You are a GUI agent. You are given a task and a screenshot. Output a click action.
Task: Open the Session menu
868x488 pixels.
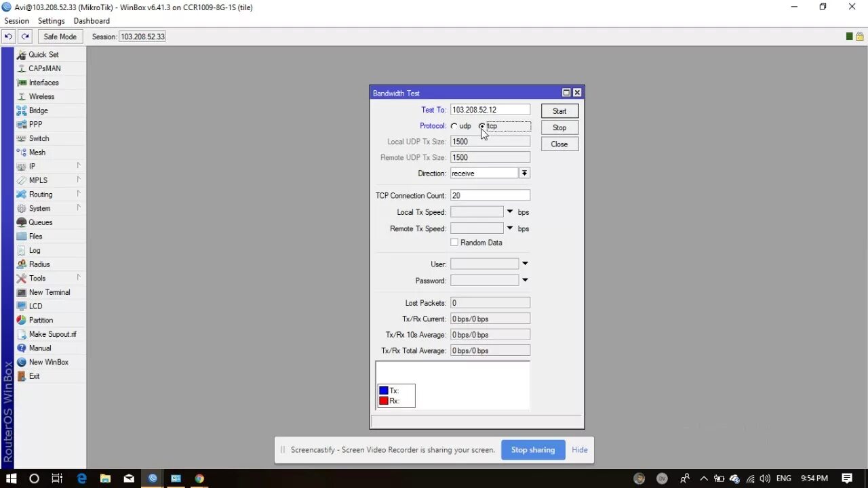tap(16, 21)
